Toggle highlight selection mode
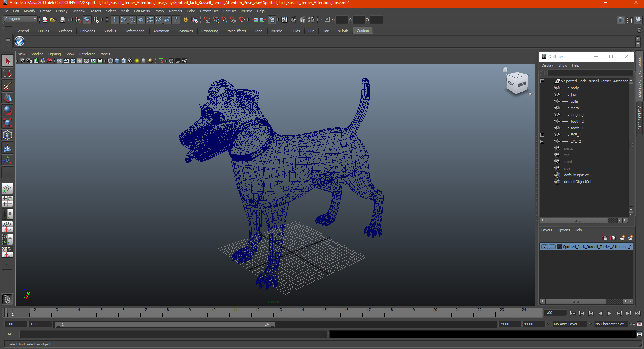Viewport: 644px width, 349px height. (x=195, y=20)
